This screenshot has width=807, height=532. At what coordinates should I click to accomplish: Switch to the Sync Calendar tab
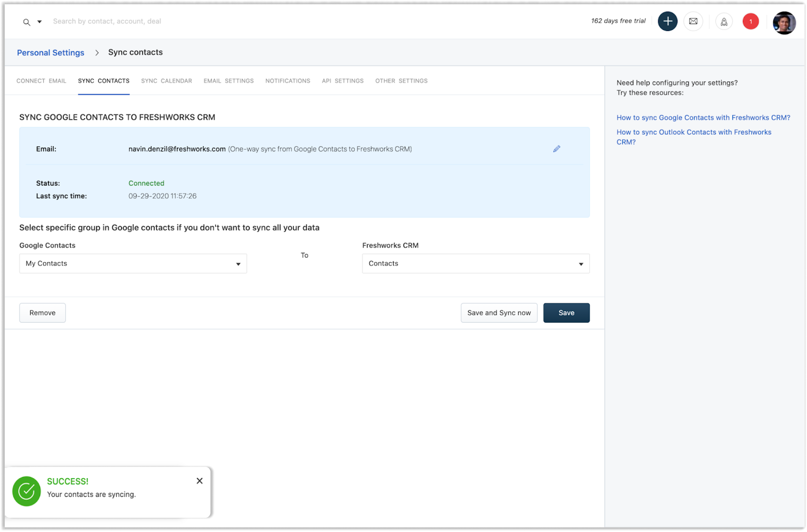coord(166,81)
